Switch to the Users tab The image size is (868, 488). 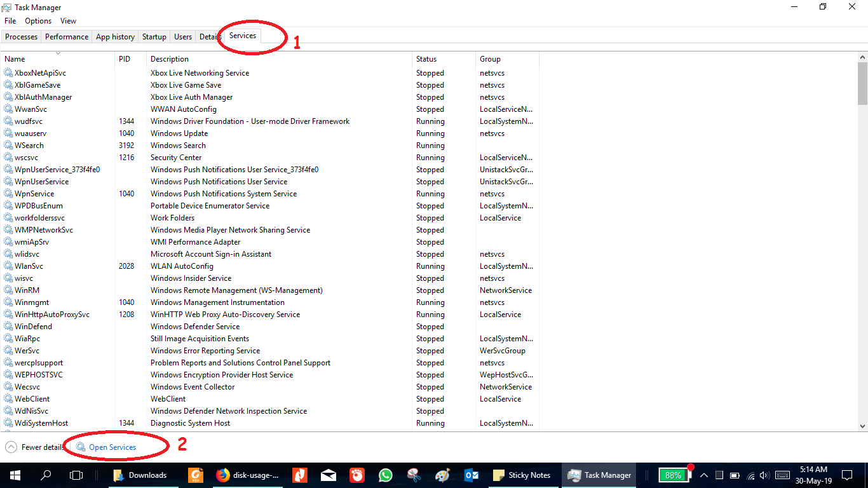point(183,37)
